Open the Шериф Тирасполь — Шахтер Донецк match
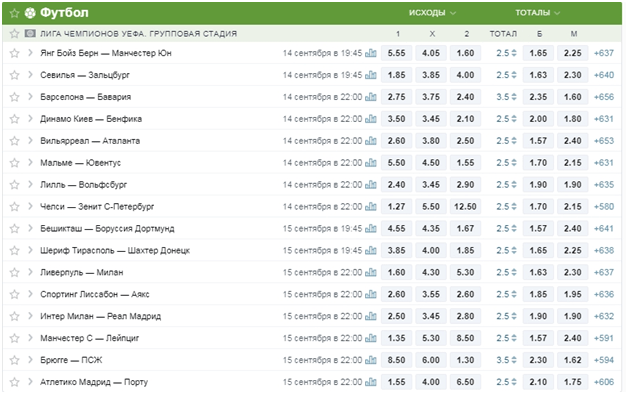Screen dimensions: 628x394 (115, 250)
